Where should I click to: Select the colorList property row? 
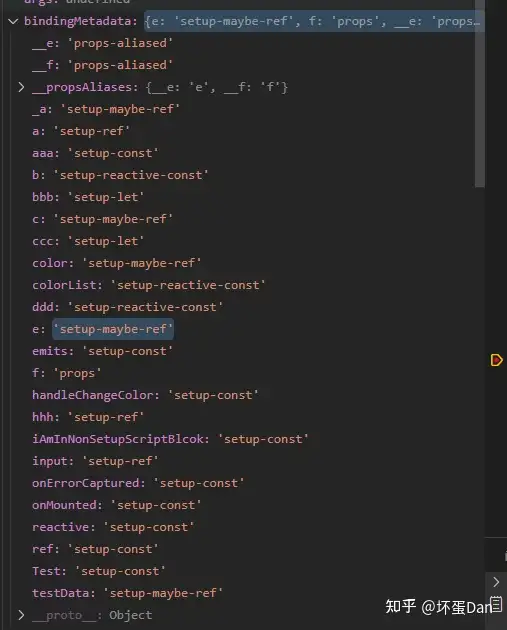(149, 285)
